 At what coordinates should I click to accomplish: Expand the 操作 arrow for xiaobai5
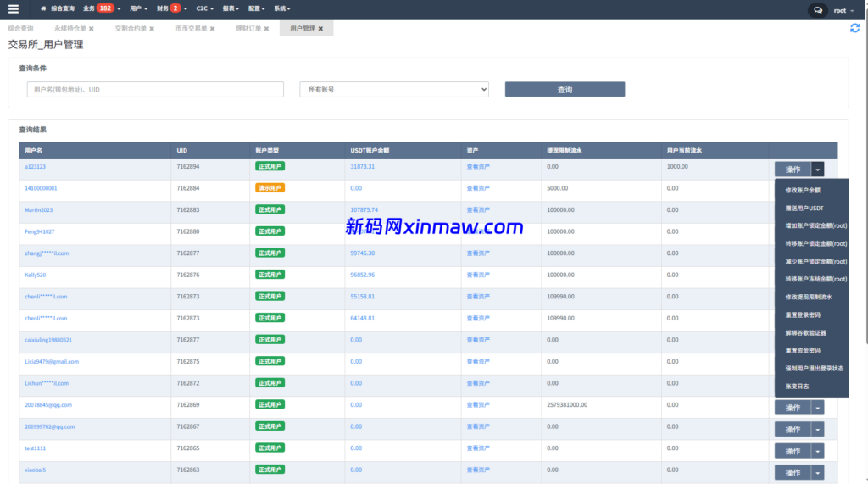click(818, 472)
